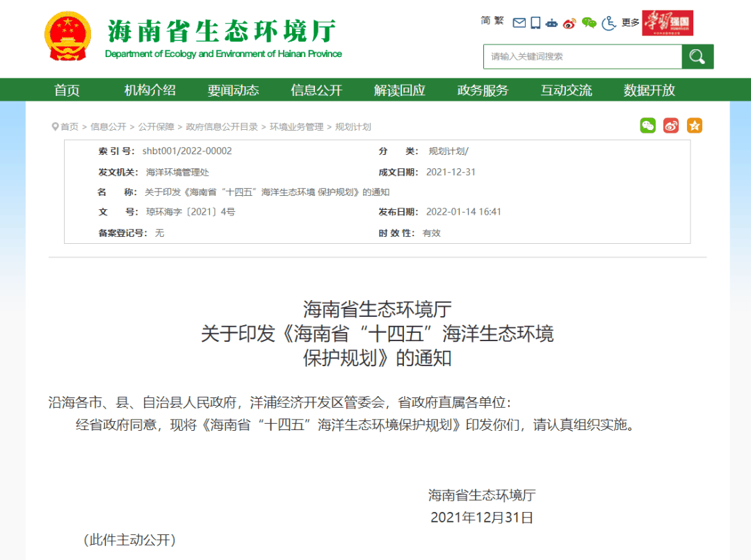Click the robot assistant icon
The width and height of the screenshot is (751, 560).
552,23
